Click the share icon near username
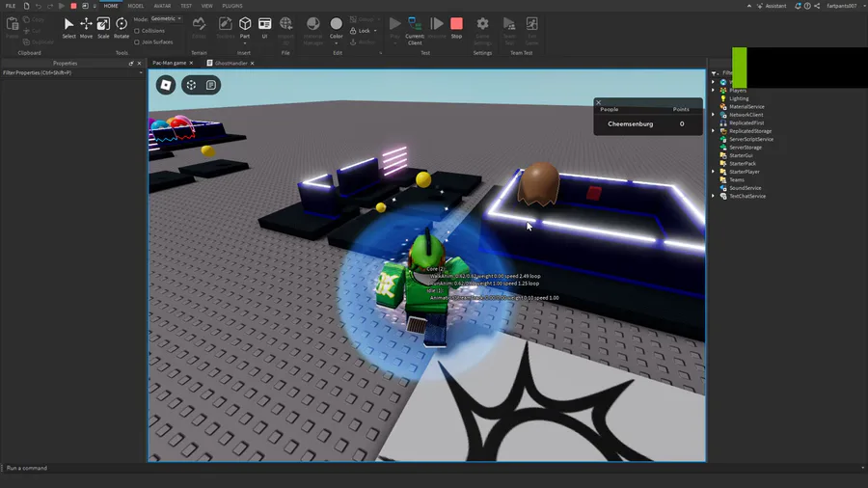The image size is (868, 488). pyautogui.click(x=817, y=6)
